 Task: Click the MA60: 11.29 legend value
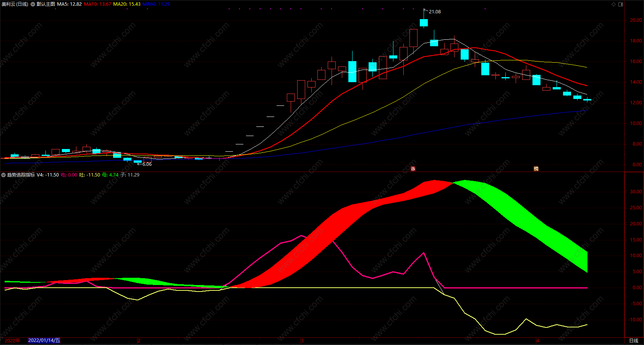(156, 4)
